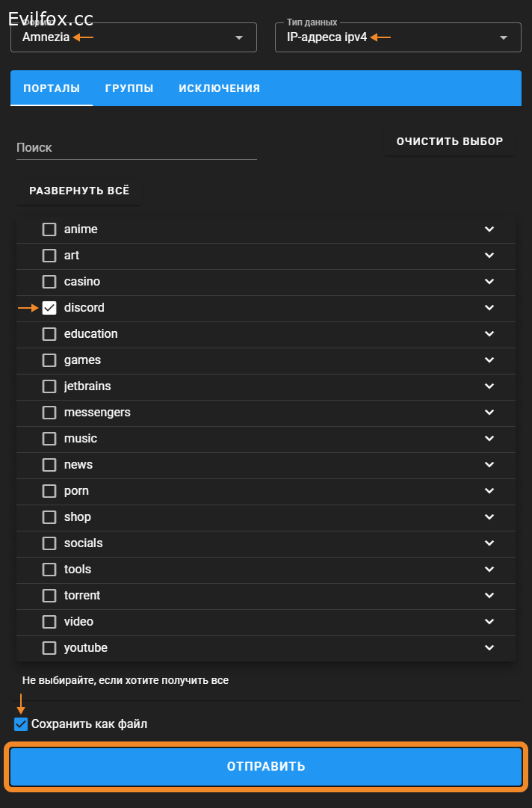The width and height of the screenshot is (532, 808).
Task: Expand the torrent category chevron
Action: 489,596
